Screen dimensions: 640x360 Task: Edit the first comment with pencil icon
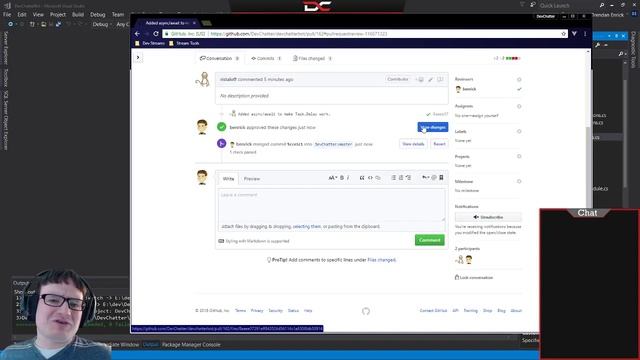click(x=431, y=79)
